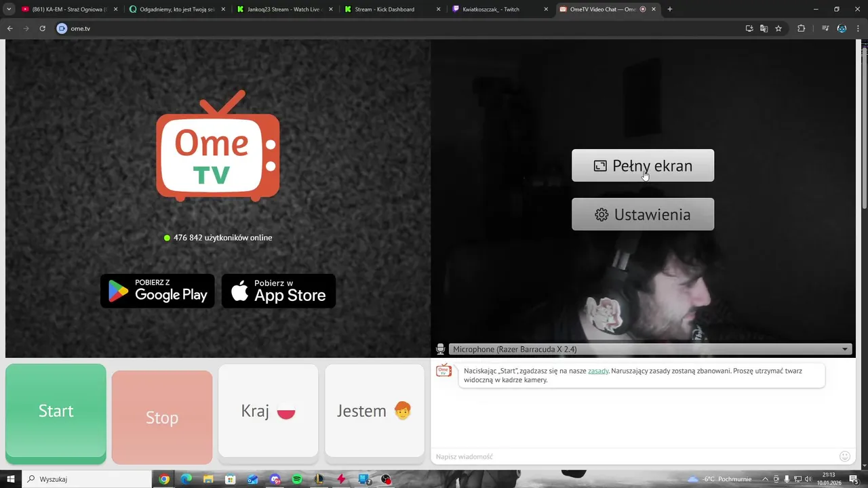Open Chrome from the taskbar

164,479
